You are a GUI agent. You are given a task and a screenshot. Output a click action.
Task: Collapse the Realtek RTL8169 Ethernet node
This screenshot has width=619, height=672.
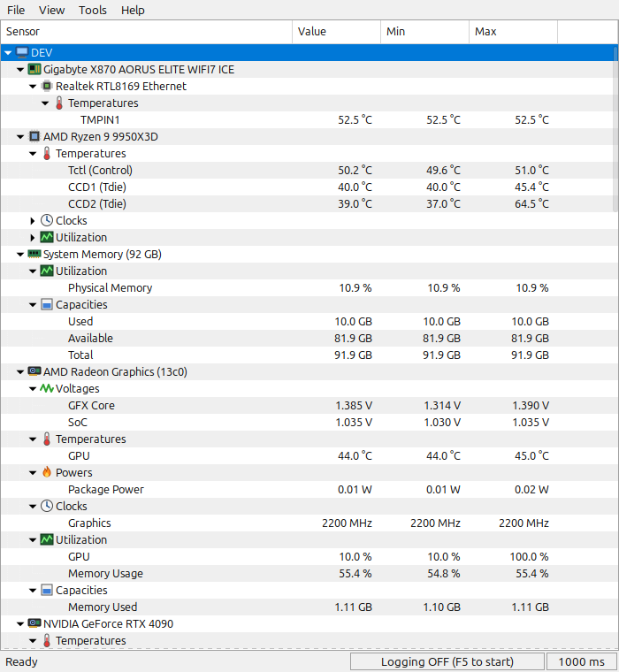33,86
